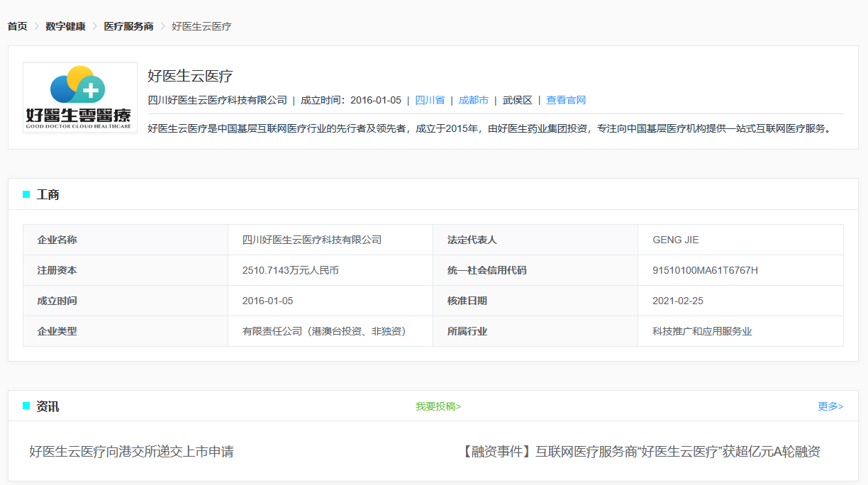Click 我要投稿 submission link
Viewport: 868px width, 485px height.
[438, 406]
